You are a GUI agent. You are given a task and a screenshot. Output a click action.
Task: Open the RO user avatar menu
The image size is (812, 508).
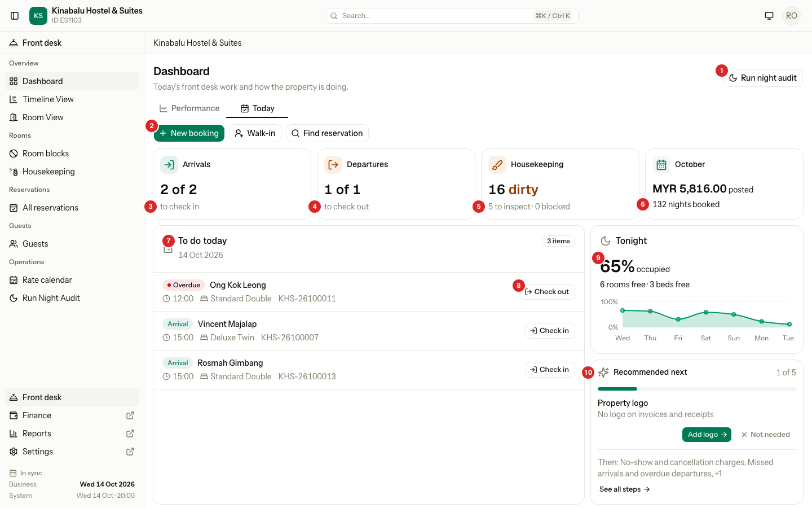[792, 16]
